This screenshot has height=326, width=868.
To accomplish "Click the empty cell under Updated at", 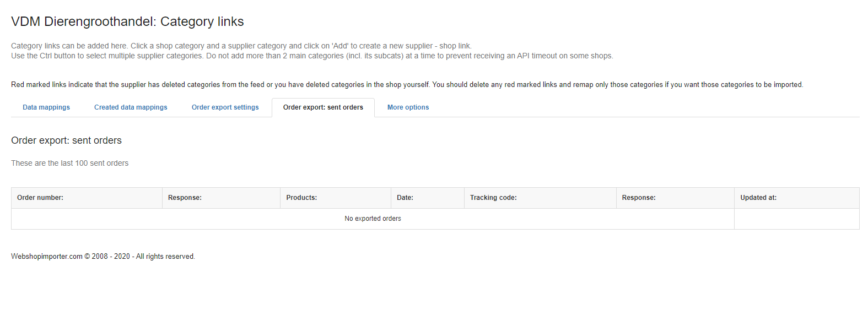I will (x=797, y=219).
